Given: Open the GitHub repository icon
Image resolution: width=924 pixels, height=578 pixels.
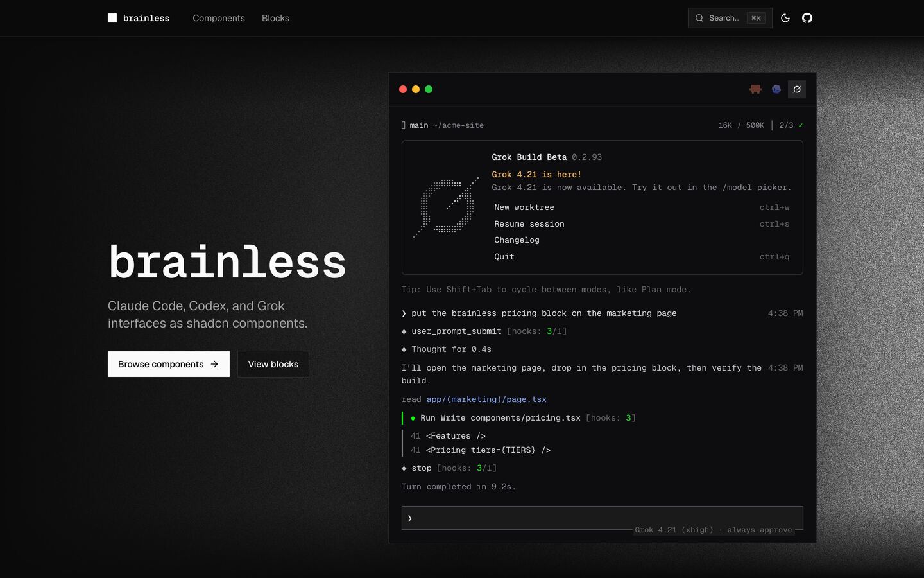Looking at the screenshot, I should (x=807, y=18).
